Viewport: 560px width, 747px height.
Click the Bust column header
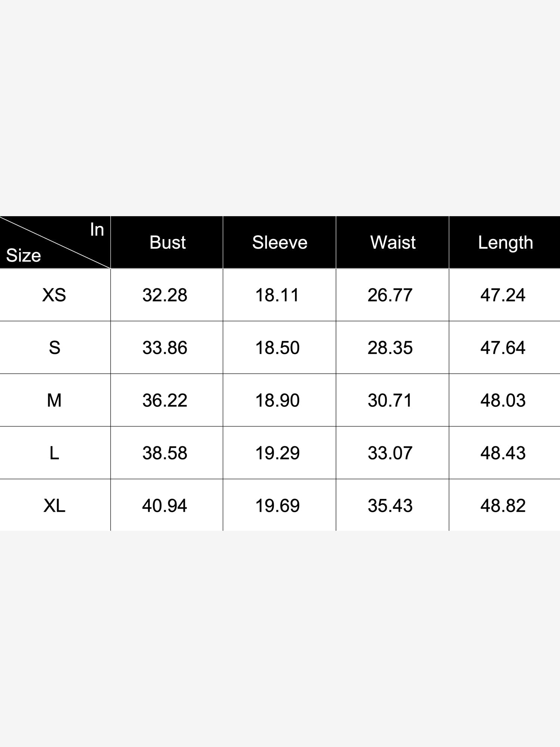click(x=167, y=242)
